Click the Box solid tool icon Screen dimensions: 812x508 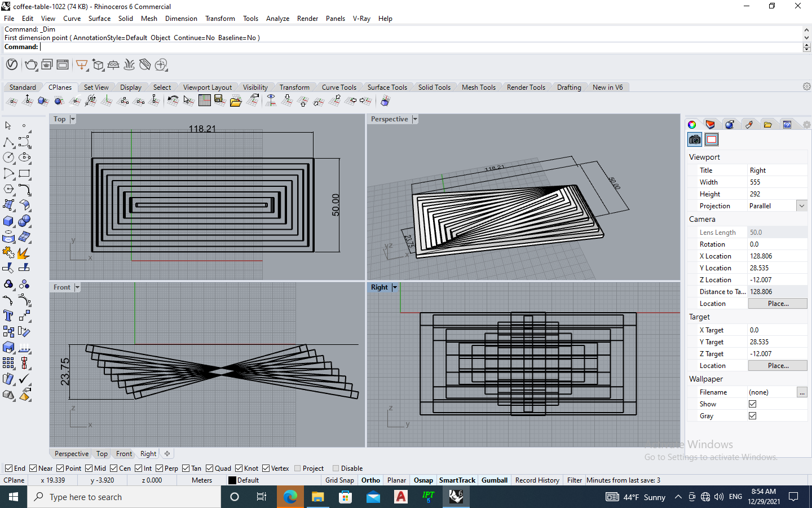[8, 221]
